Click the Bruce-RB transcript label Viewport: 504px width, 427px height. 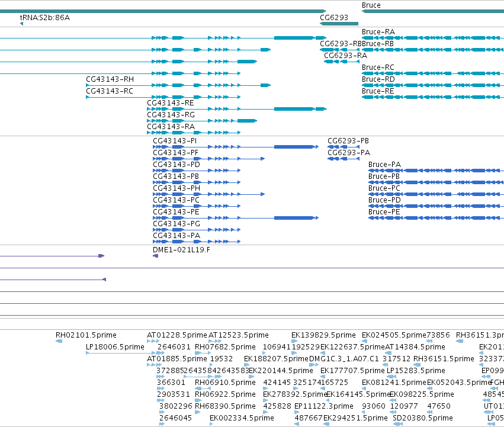tap(378, 44)
